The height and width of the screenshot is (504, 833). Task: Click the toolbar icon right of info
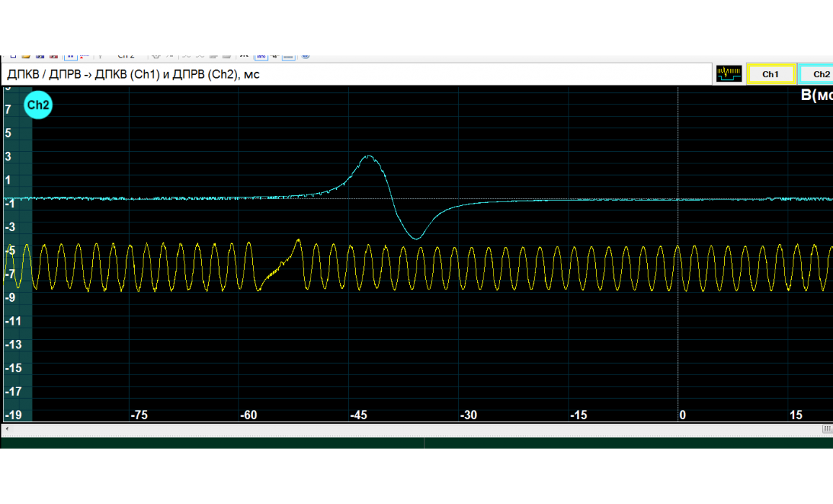click(x=275, y=56)
